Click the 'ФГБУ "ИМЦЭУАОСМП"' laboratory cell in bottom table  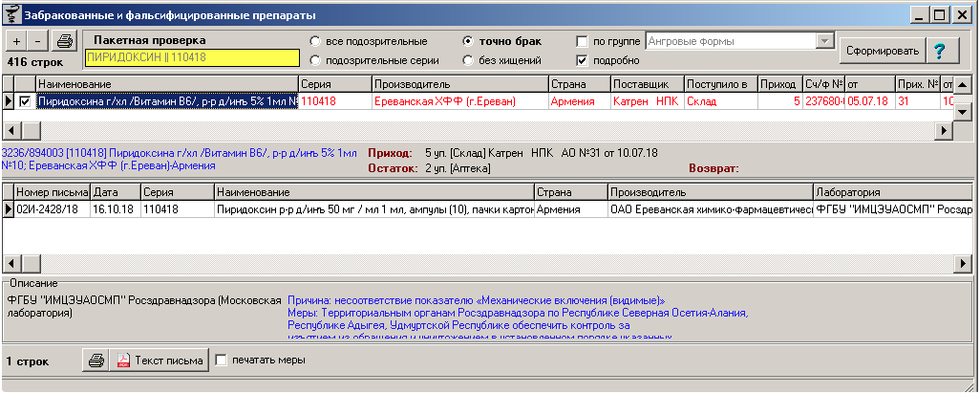894,209
